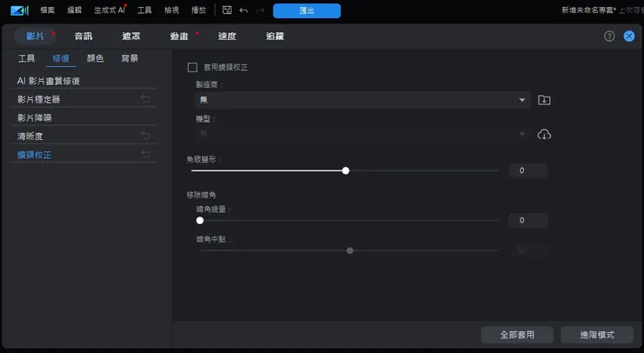Open the 播放 menu
Viewport: 644px width, 353px height.
(198, 10)
